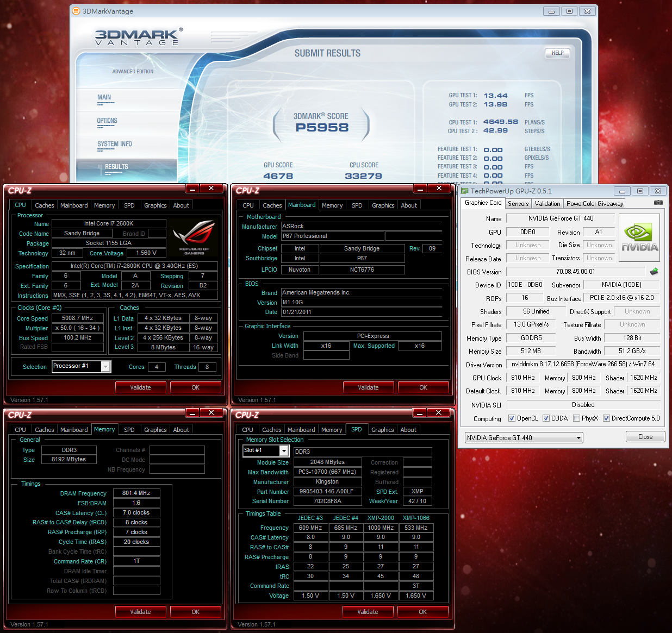Viewport: 672px width, 633px height.
Task: Open Graphics tab in the CPU-Z SPD window
Action: click(383, 430)
